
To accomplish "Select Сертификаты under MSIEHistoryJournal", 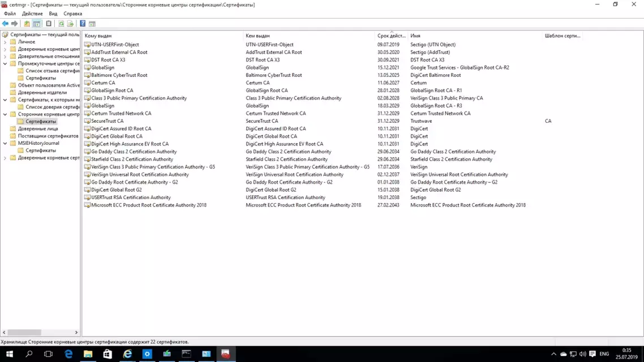I will click(x=41, y=150).
